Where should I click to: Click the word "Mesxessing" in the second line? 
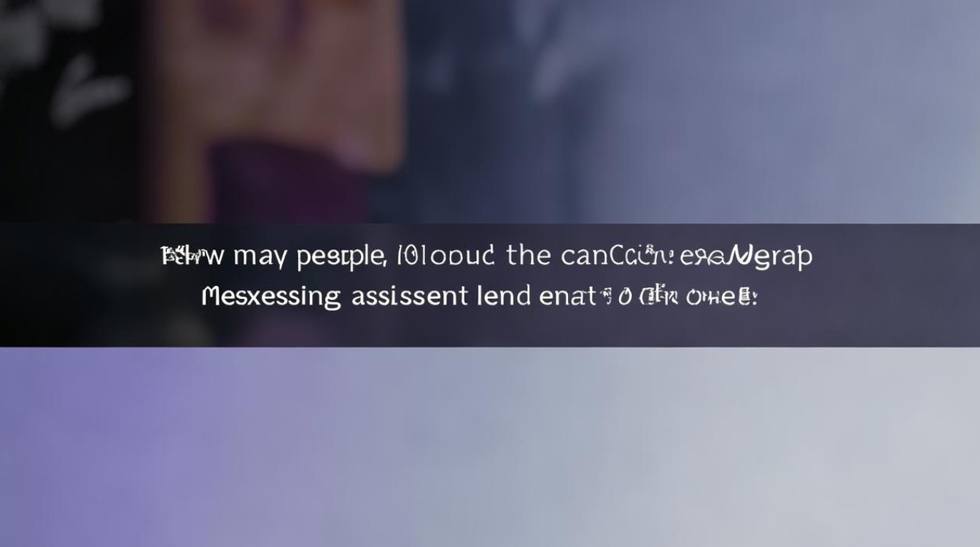click(271, 297)
